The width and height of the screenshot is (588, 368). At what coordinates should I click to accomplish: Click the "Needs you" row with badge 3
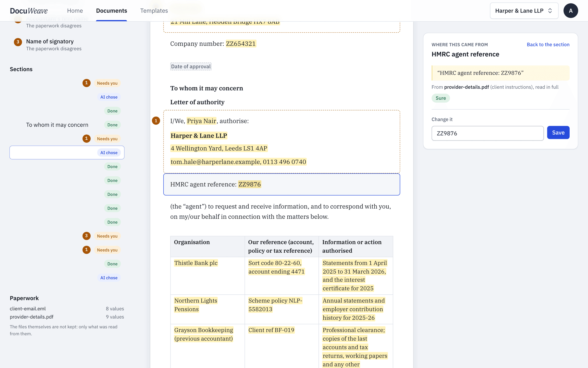[67, 236]
